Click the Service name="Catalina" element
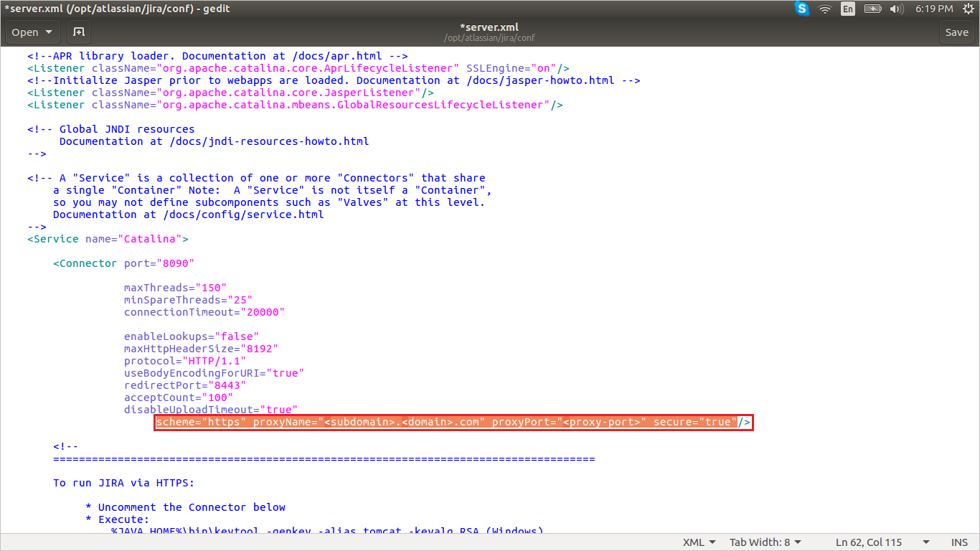This screenshot has height=551, width=980. 108,239
